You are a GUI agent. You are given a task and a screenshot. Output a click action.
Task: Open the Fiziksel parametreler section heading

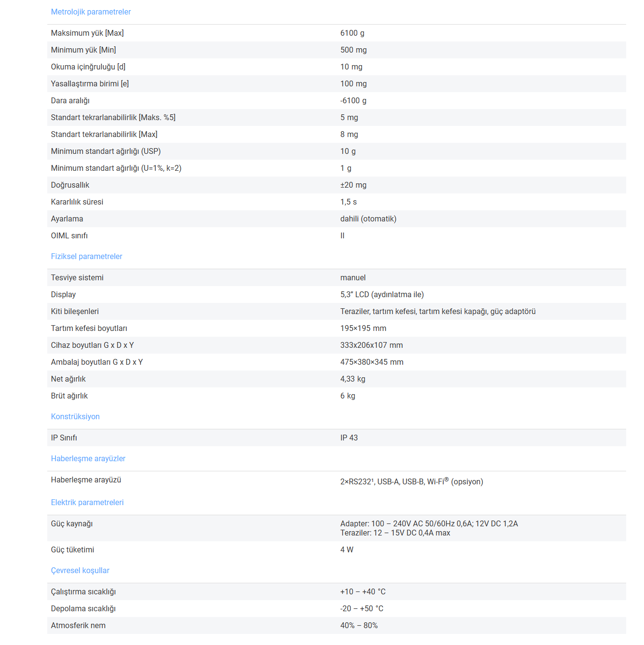pyautogui.click(x=86, y=256)
